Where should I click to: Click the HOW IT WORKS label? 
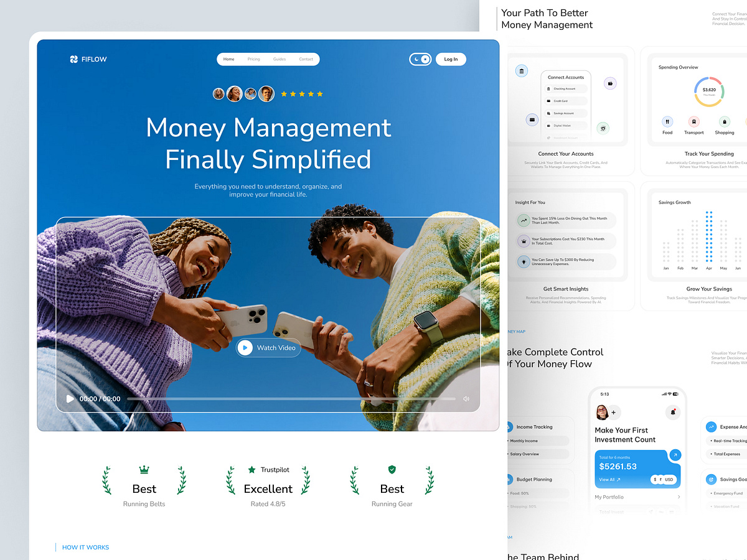pyautogui.click(x=85, y=548)
